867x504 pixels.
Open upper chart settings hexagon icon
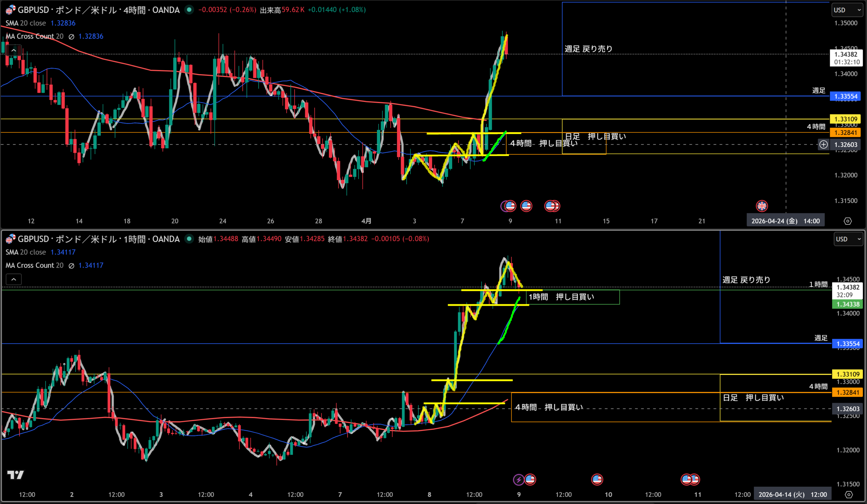pos(848,221)
